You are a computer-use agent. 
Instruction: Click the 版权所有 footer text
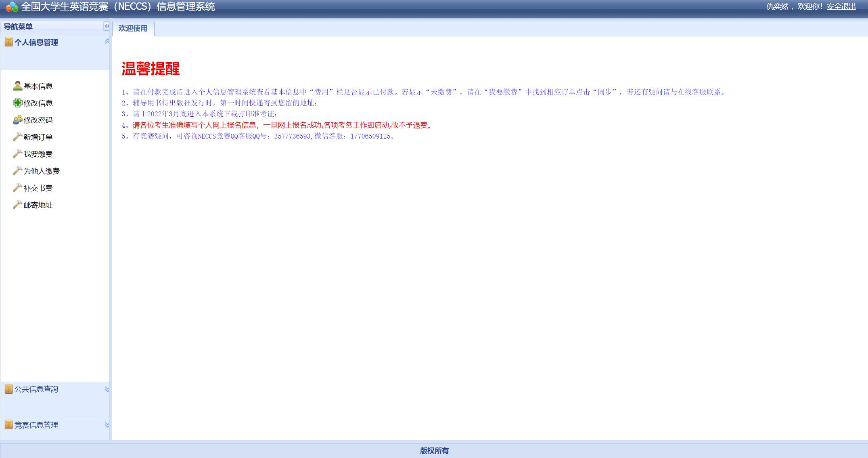click(434, 451)
